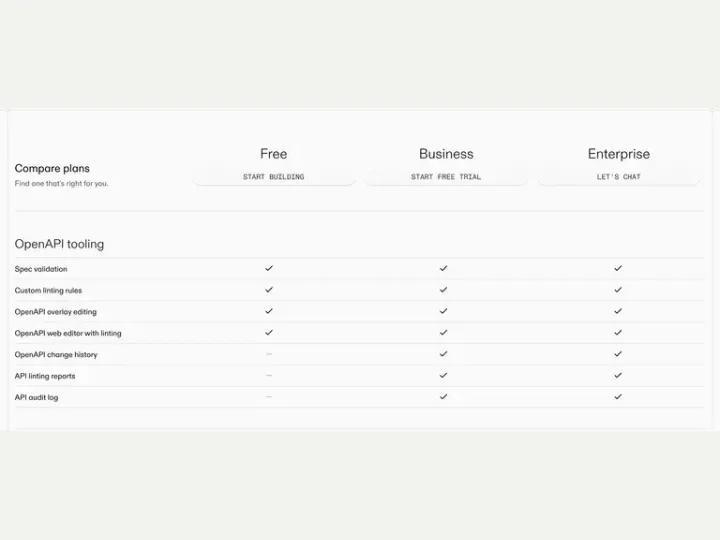Click the Free dash for OpenAPI change history
This screenshot has height=540, width=720.
[x=269, y=354]
